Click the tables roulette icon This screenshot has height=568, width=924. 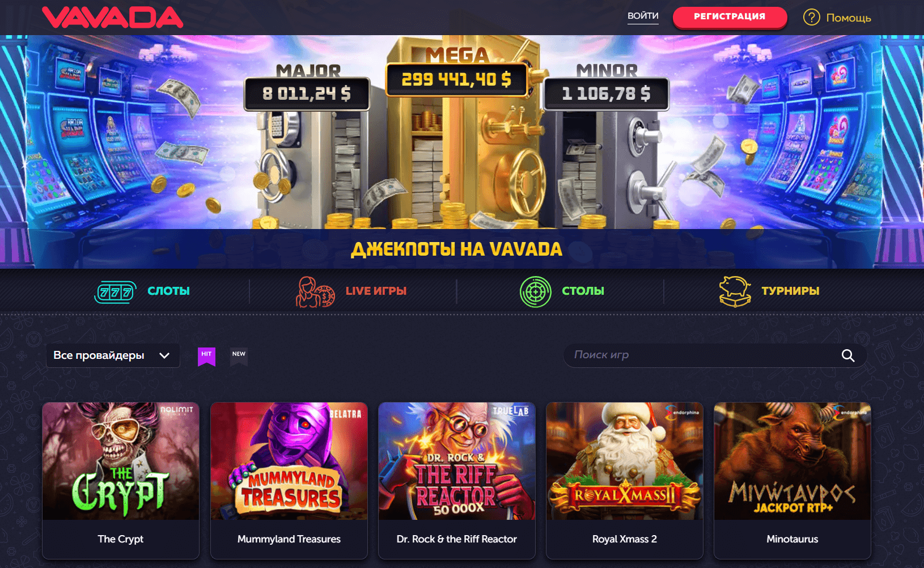(535, 292)
